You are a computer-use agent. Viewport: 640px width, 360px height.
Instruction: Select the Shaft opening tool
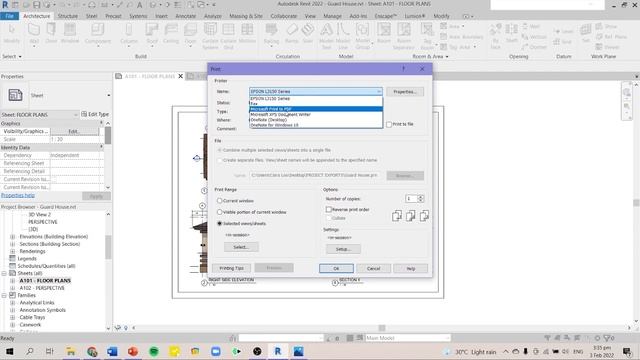tap(511, 33)
